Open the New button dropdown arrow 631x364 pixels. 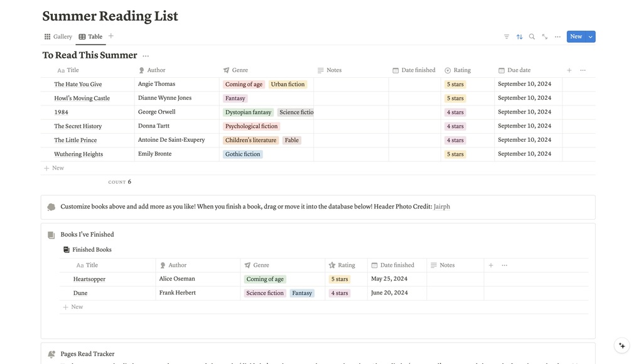(591, 36)
